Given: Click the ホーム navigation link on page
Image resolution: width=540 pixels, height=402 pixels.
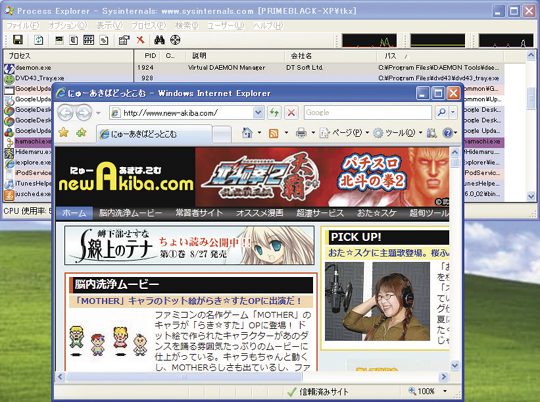Looking at the screenshot, I should (74, 213).
